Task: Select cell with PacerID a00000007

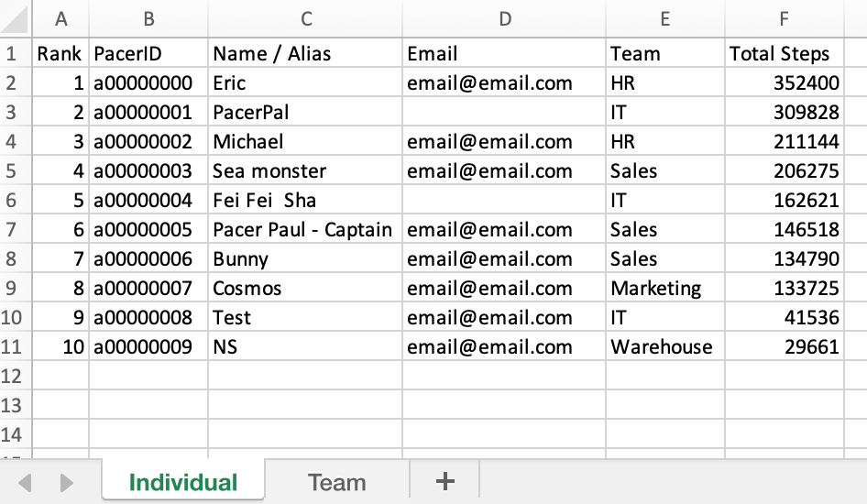Action: [148, 288]
